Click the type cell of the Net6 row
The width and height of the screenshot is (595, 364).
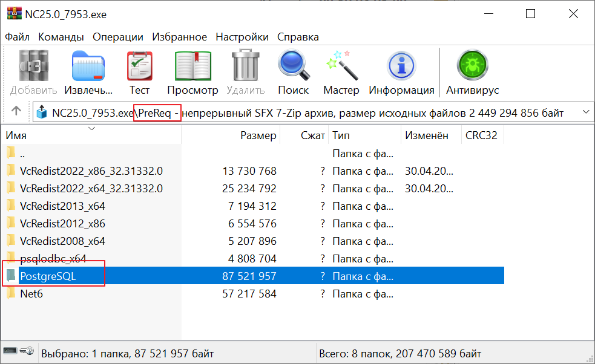click(x=363, y=293)
